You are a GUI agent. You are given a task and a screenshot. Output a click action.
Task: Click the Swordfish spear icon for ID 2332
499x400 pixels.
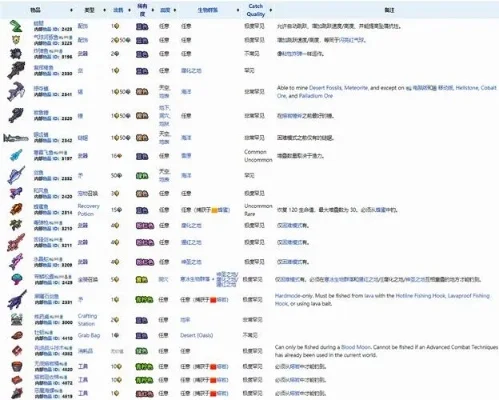click(x=16, y=175)
